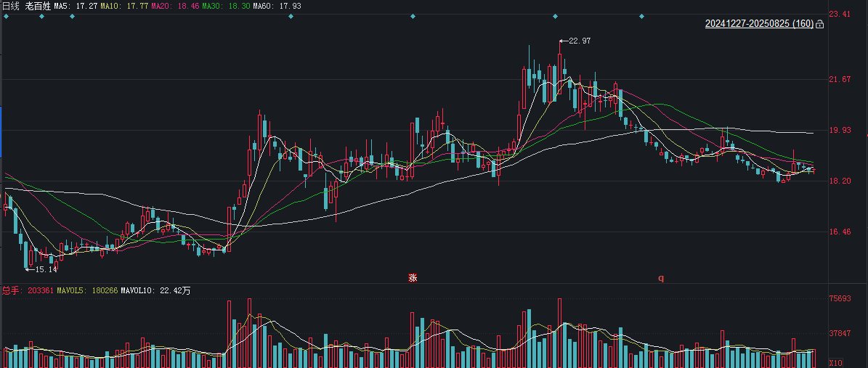
Task: Select the green MA30 indicator label
Action: point(224,6)
